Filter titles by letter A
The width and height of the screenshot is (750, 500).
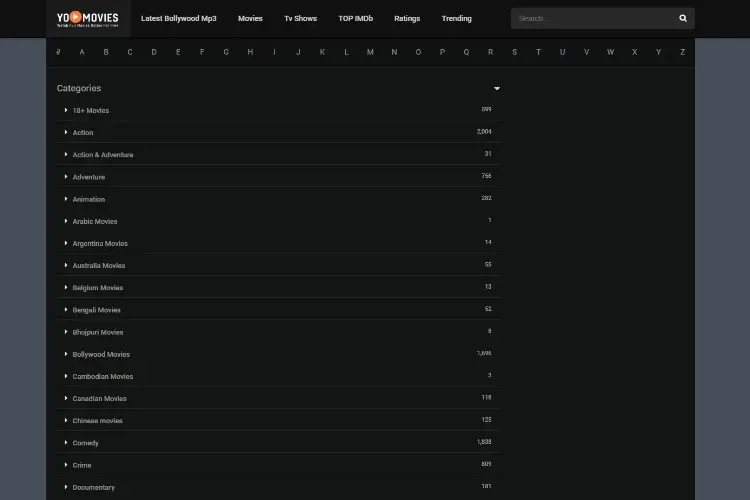pyautogui.click(x=82, y=52)
